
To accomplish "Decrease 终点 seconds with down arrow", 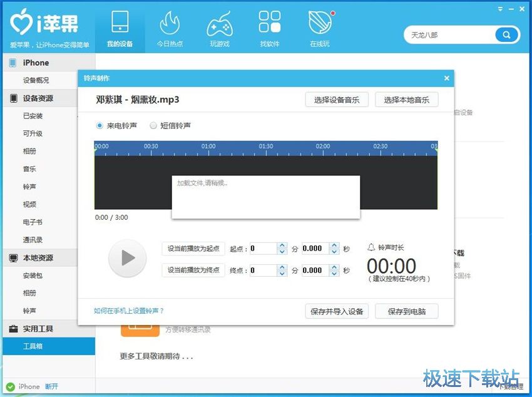I will [334, 274].
